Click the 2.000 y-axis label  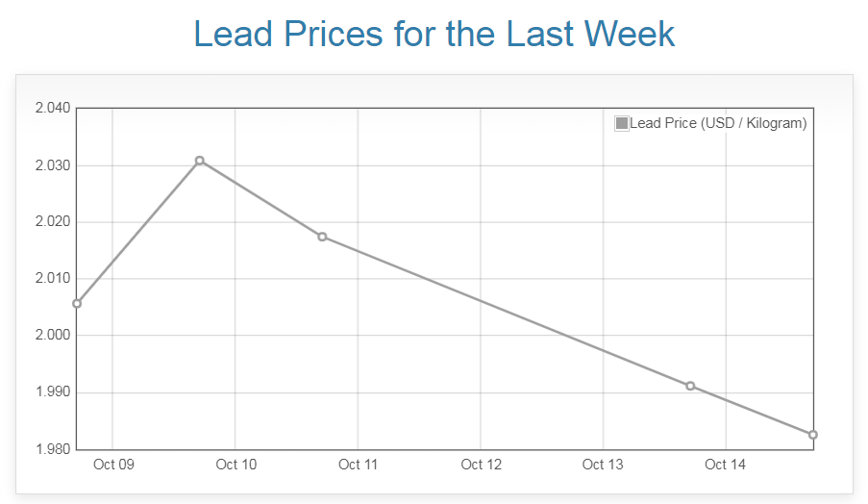click(53, 336)
